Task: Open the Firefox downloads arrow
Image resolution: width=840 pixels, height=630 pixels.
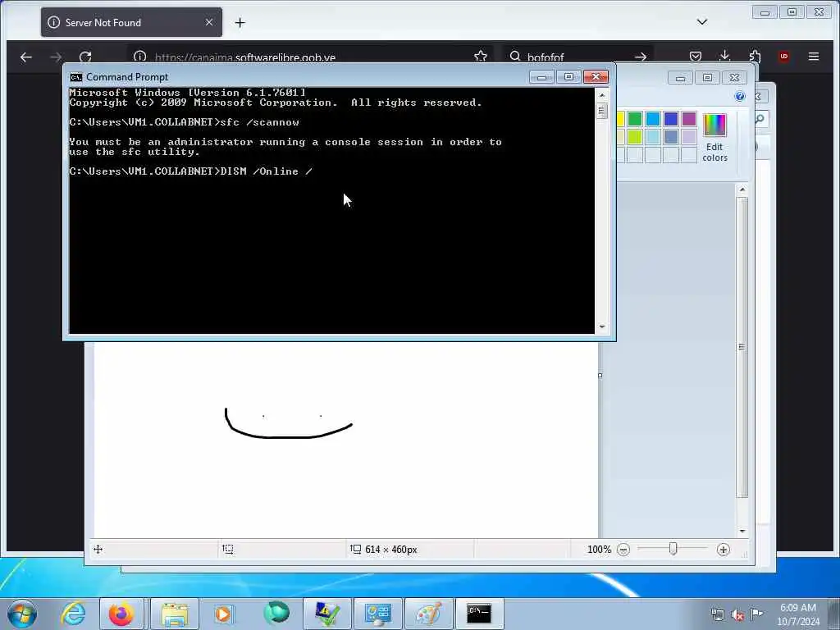Action: tap(725, 56)
